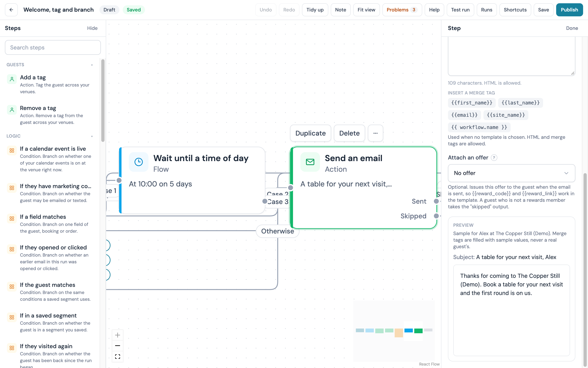Click the Sent output handle
The height and width of the screenshot is (368, 588).
pos(436,201)
